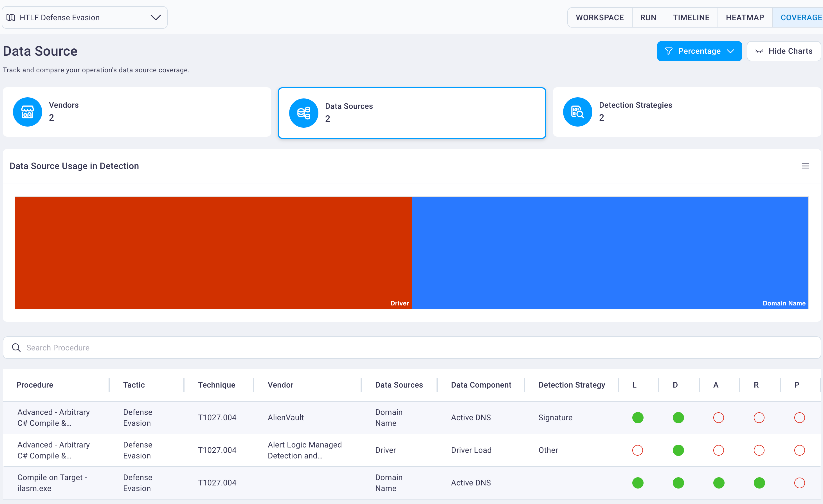Click the L column header

click(x=634, y=385)
